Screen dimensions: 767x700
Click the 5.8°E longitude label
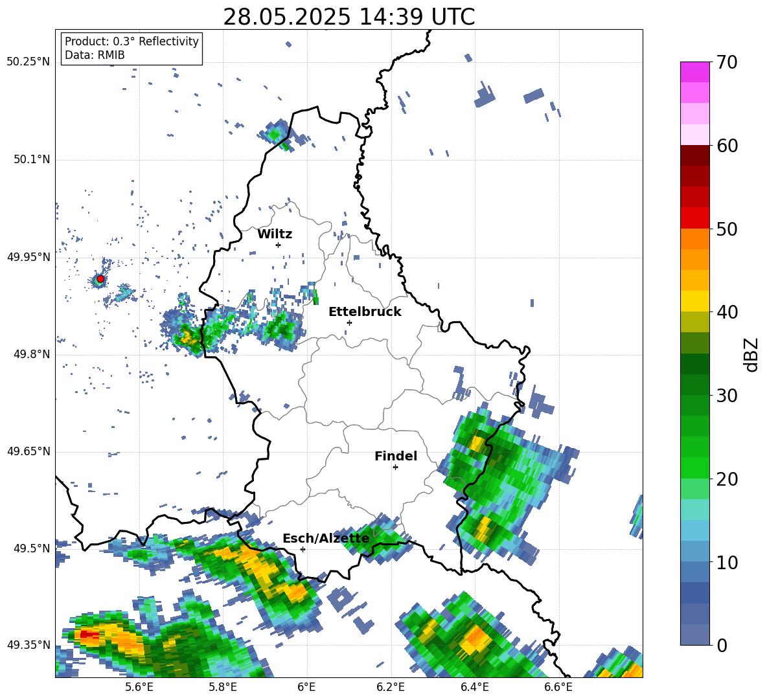coord(223,687)
